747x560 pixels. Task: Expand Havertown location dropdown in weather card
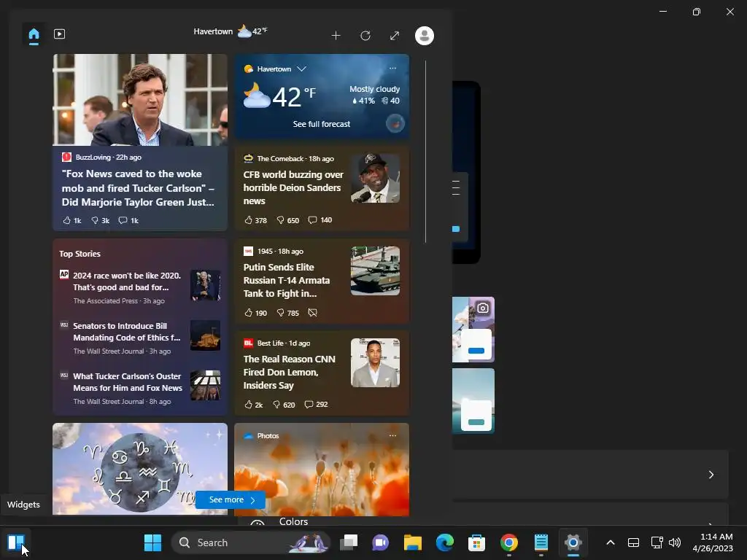[301, 69]
